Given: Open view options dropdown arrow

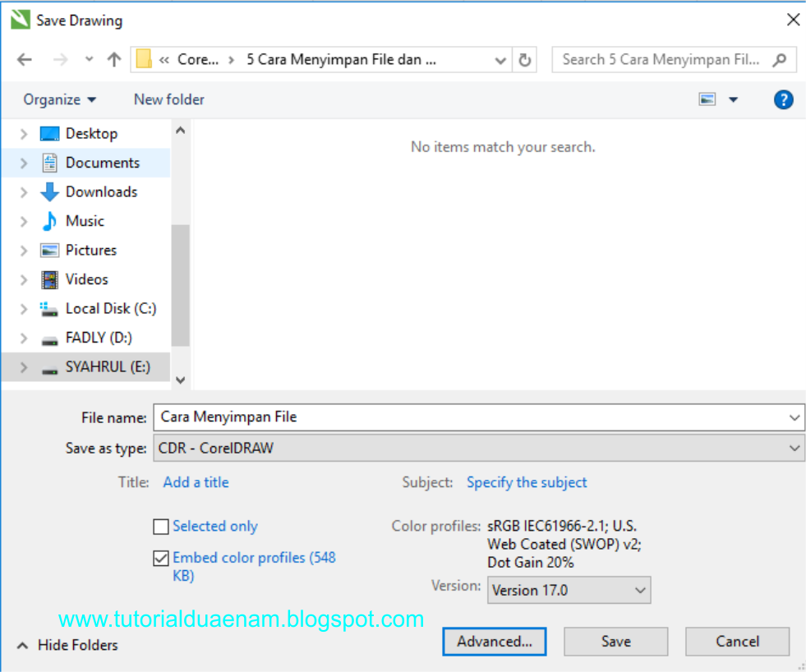Looking at the screenshot, I should point(734,99).
